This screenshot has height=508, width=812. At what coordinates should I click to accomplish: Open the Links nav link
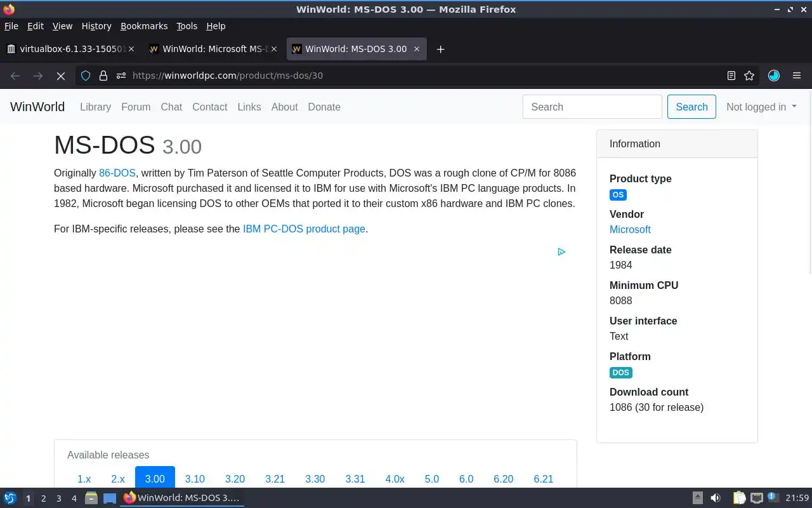coord(249,107)
